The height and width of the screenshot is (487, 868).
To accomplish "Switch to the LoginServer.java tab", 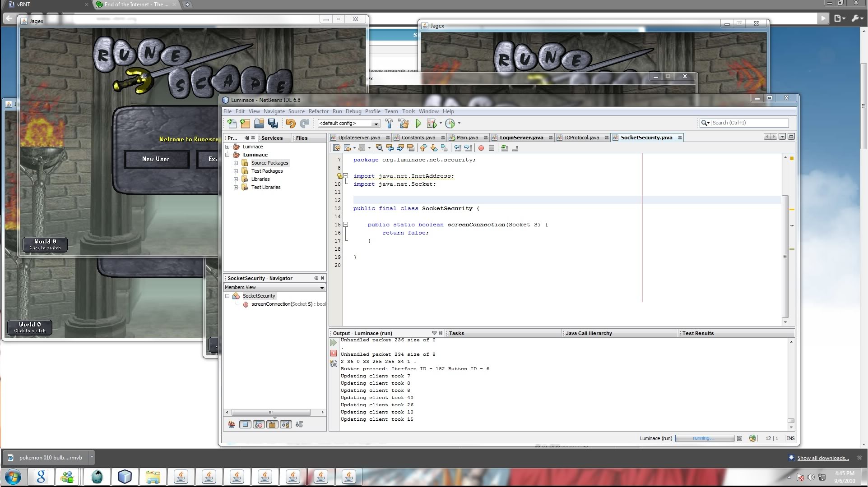I will 521,138.
